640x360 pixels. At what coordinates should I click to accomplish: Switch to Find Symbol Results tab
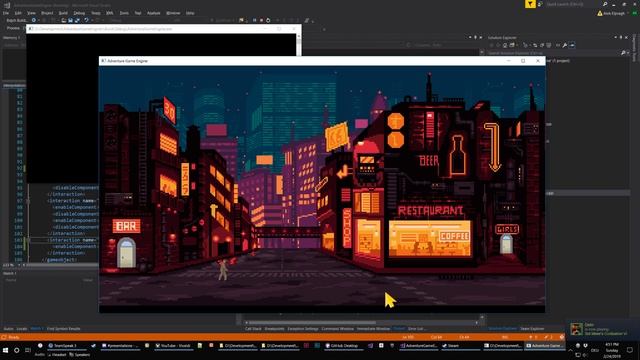pos(64,329)
